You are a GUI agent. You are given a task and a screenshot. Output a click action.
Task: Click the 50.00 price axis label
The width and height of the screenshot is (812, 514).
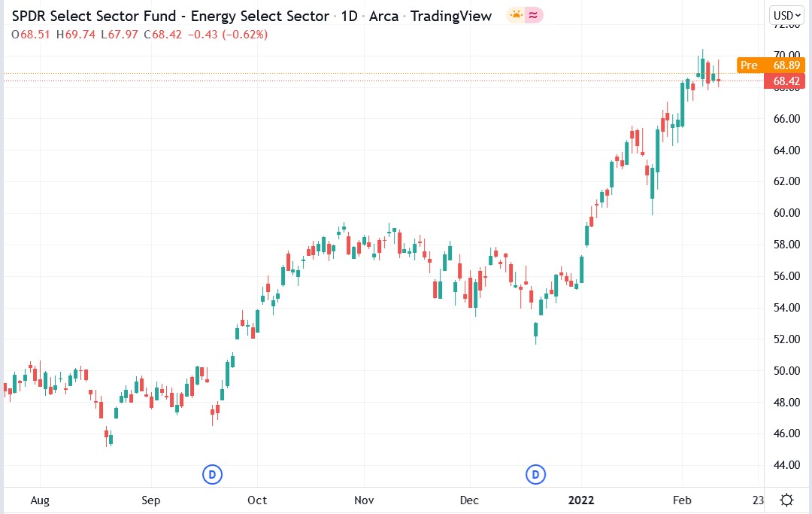(786, 371)
